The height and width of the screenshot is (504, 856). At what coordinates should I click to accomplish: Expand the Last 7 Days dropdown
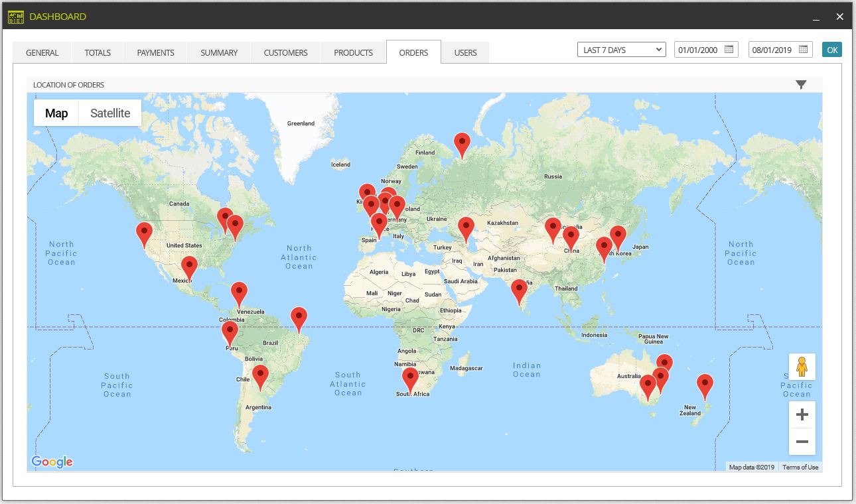point(622,50)
